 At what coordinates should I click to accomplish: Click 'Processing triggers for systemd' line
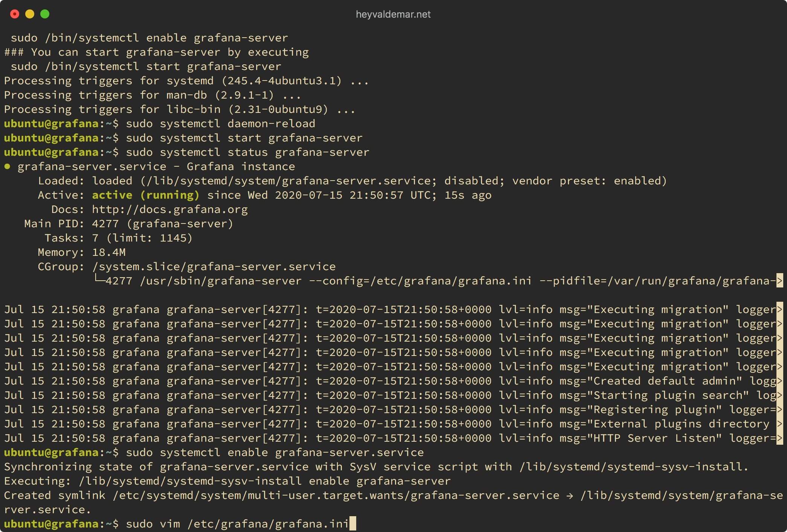pyautogui.click(x=186, y=81)
